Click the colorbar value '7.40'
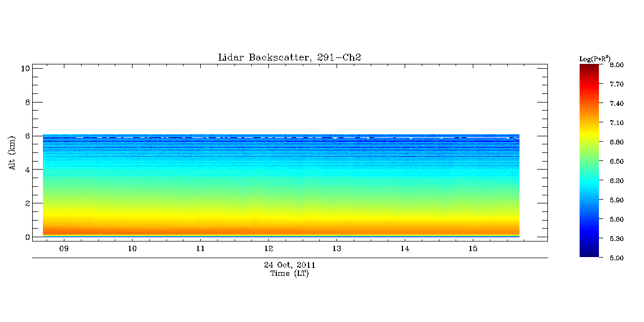The height and width of the screenshot is (322, 644). 616,104
